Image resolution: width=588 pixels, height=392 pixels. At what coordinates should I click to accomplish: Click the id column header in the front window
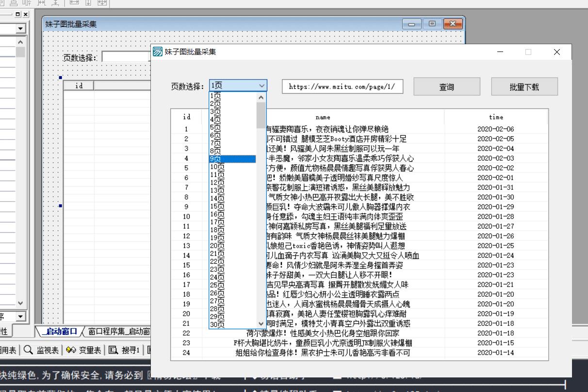[x=186, y=117]
